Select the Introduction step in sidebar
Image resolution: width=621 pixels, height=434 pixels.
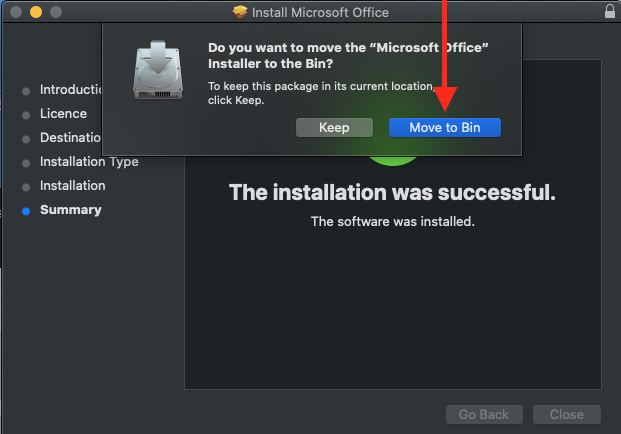(x=72, y=90)
